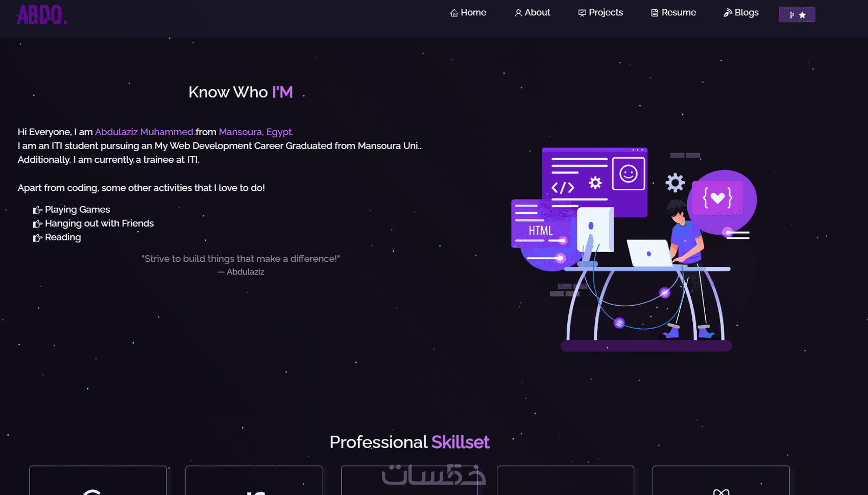Visit the Blogs page
The image size is (868, 495).
pyautogui.click(x=741, y=13)
